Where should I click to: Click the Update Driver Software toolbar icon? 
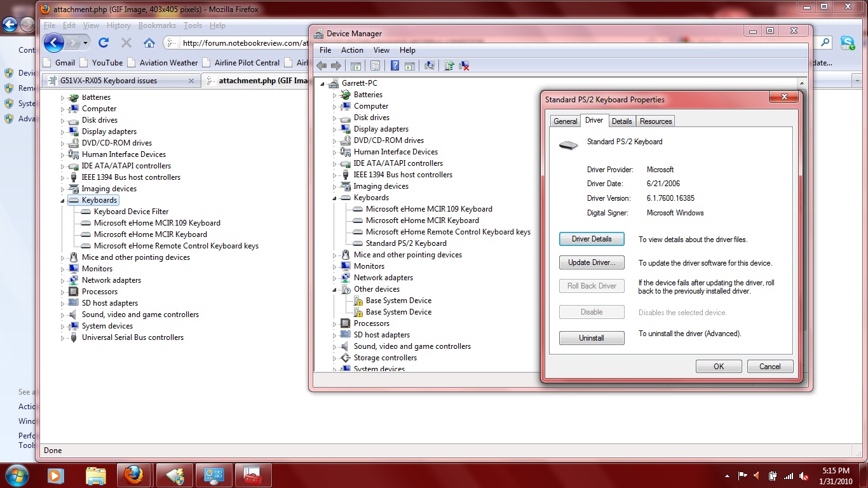(449, 65)
